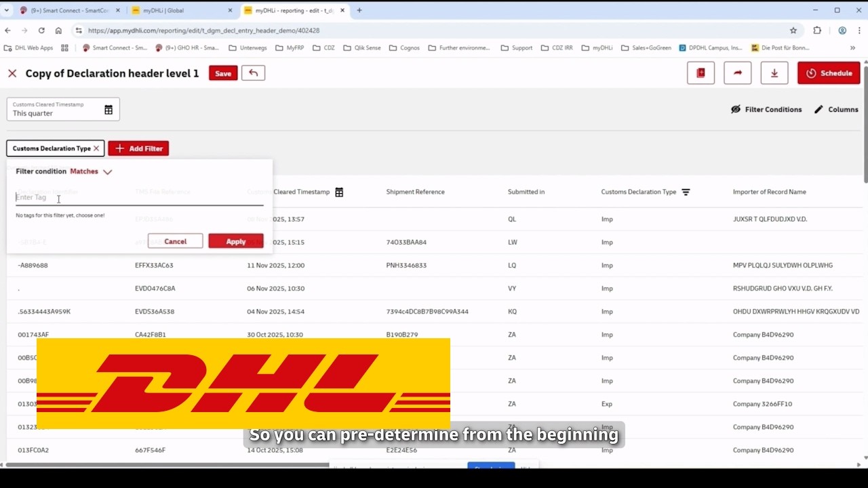868x488 pixels.
Task: Open the Columns editor
Action: click(x=836, y=109)
